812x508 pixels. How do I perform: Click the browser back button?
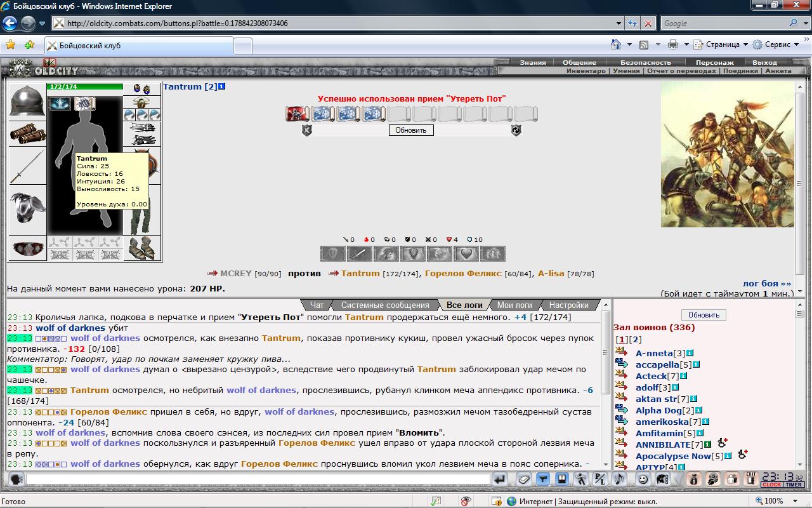pos(10,23)
